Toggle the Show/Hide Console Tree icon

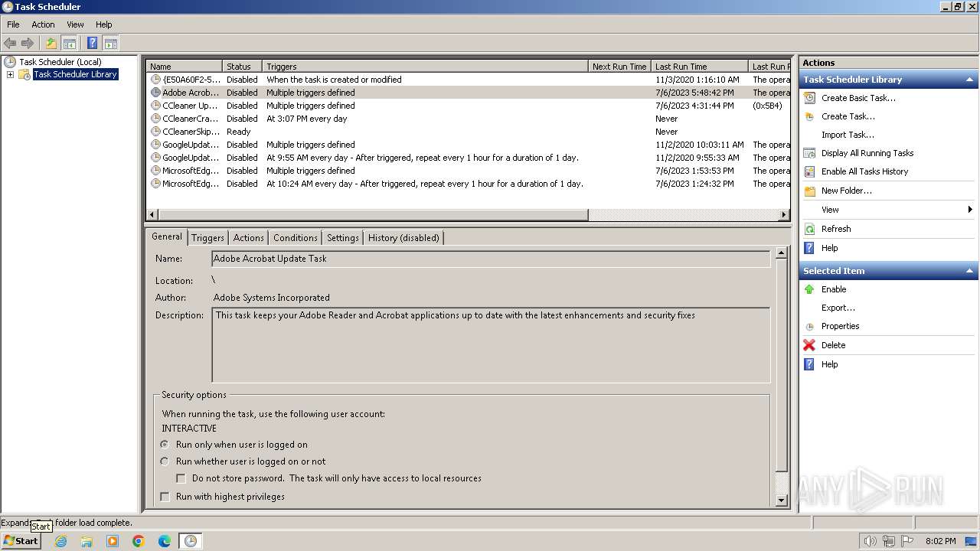coord(69,44)
